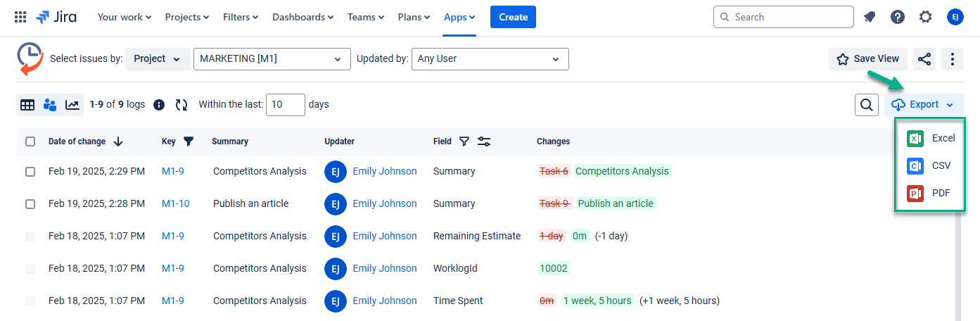The image size is (980, 321).
Task: Click the share view icon
Action: pyautogui.click(x=924, y=59)
